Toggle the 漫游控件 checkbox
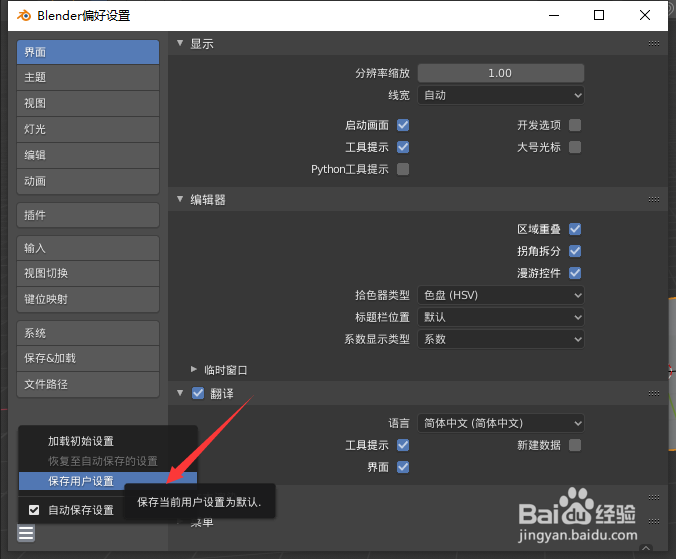This screenshot has height=559, width=676. click(x=575, y=273)
